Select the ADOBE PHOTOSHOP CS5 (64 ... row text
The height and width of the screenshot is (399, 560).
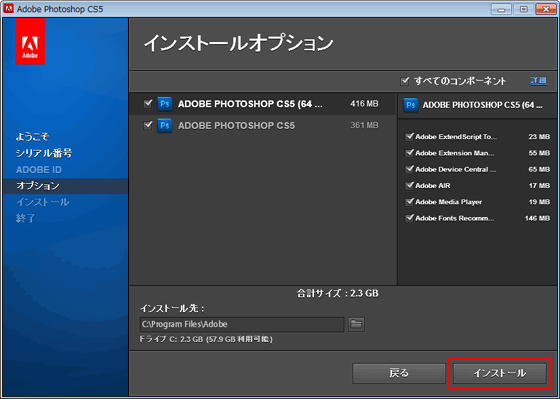(x=250, y=104)
